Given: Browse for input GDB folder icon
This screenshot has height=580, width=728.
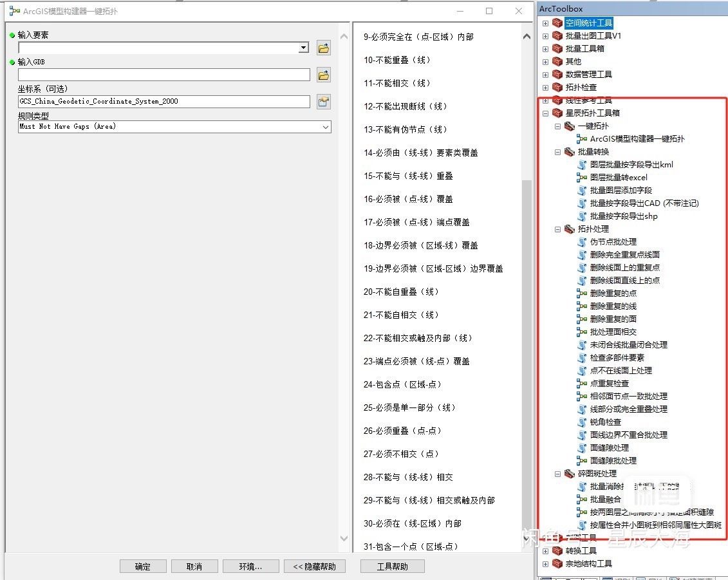Looking at the screenshot, I should click(324, 75).
